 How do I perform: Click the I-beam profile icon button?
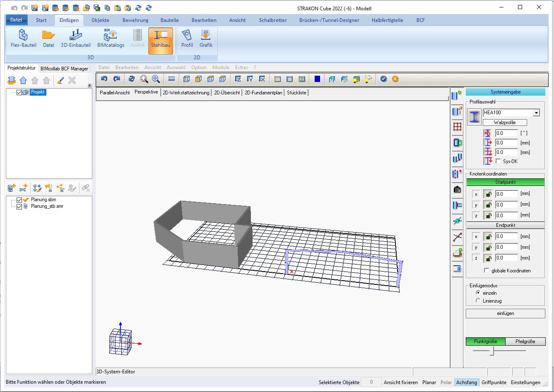[475, 117]
